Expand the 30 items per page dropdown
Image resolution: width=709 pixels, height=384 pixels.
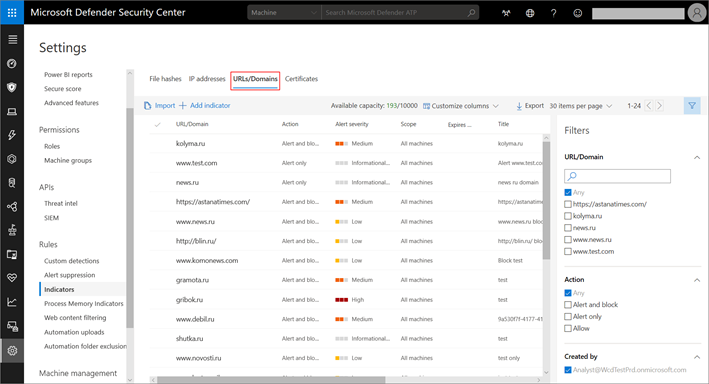pos(581,106)
